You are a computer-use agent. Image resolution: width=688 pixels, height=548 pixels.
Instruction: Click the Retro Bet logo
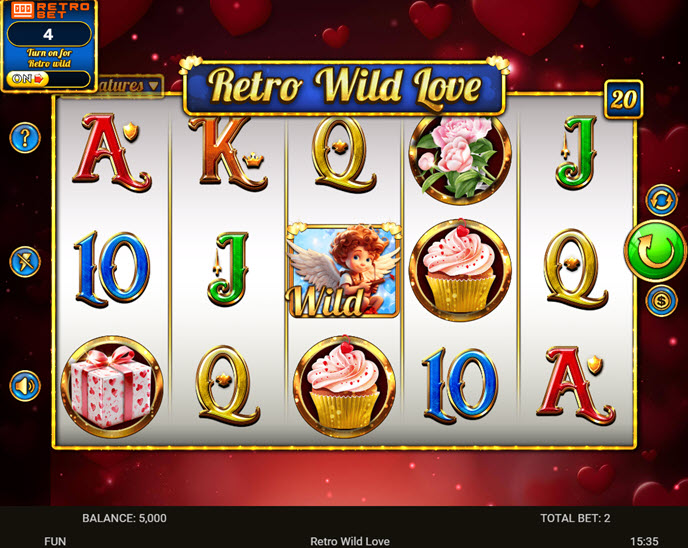point(49,11)
